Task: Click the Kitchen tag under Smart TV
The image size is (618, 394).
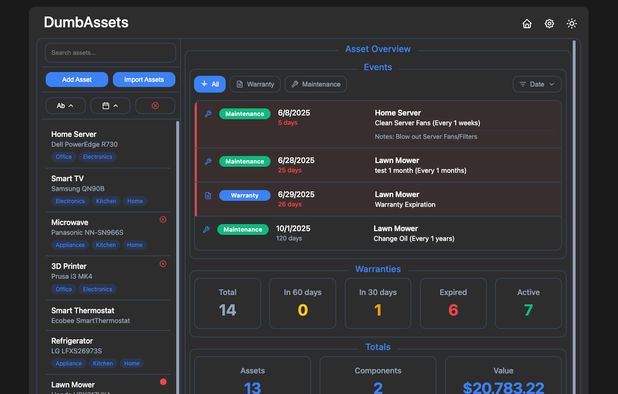Action: coord(106,201)
